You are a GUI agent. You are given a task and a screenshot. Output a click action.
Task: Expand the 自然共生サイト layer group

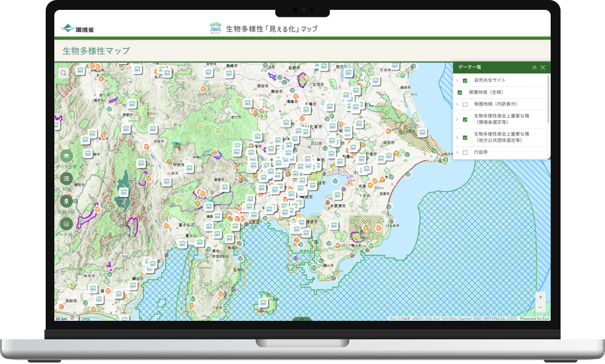click(457, 80)
